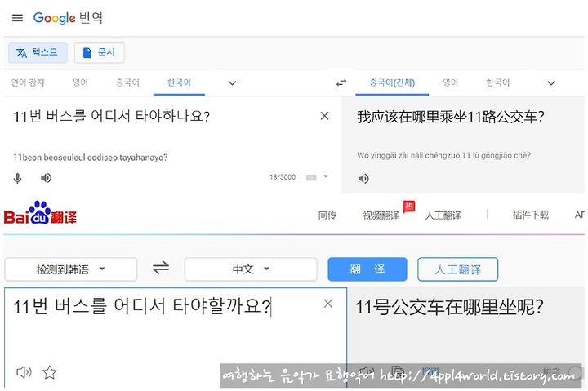Play Baidu source text audio
This screenshot has width=588, height=391.
(24, 372)
